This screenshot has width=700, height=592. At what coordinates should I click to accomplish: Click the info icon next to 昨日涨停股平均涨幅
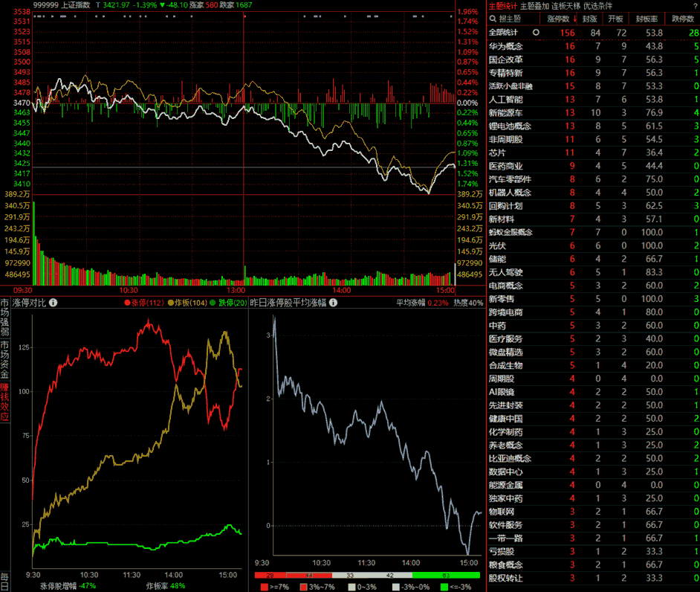click(333, 303)
